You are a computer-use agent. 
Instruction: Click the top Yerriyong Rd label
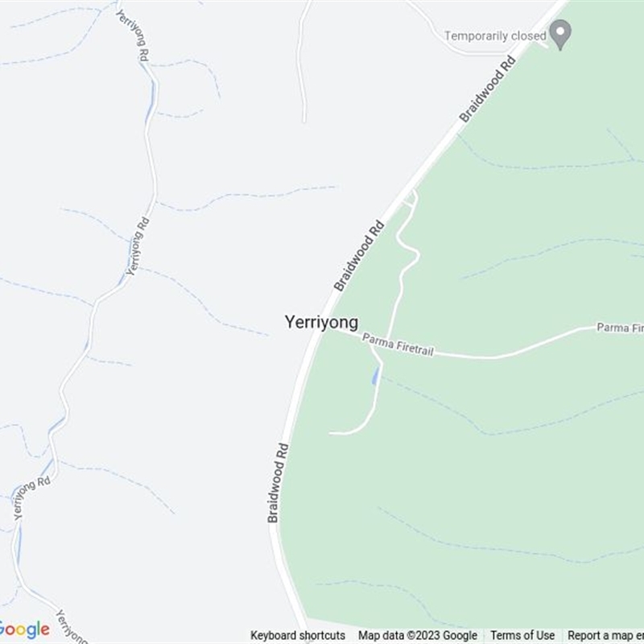pos(132,35)
